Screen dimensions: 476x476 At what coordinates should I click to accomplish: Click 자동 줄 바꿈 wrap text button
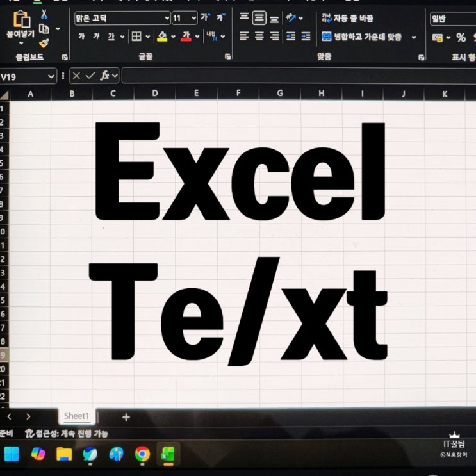[347, 18]
